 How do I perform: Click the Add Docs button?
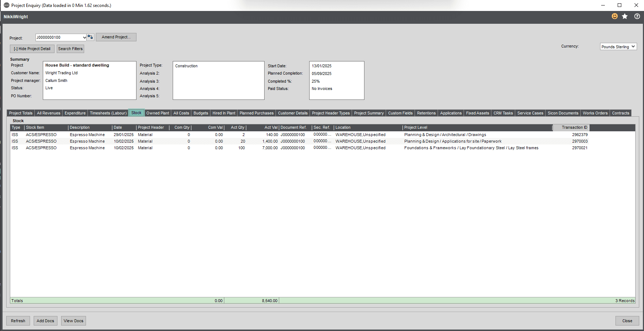click(45, 321)
